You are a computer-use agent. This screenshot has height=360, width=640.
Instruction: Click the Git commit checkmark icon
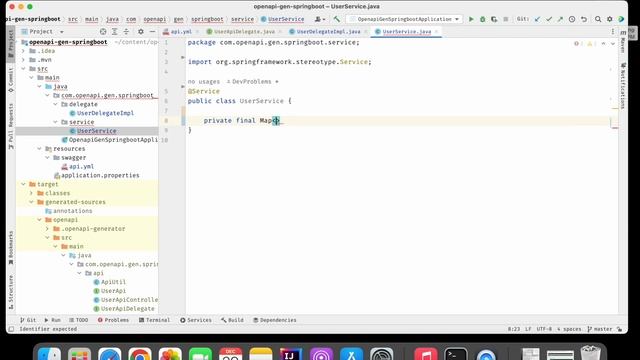(549, 19)
